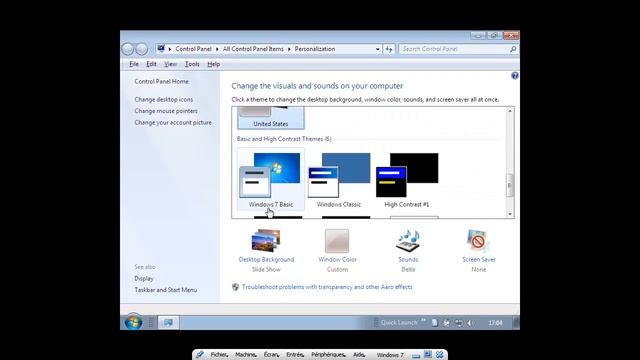Screen dimensions: 640x360
Task: Open VirtualBox Machine menu
Action: pos(246,355)
